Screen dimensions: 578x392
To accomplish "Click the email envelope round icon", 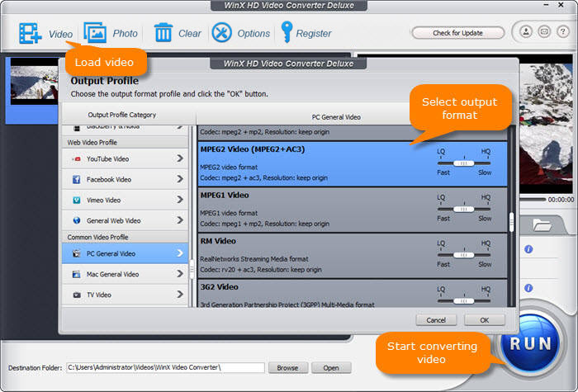I will click(544, 31).
